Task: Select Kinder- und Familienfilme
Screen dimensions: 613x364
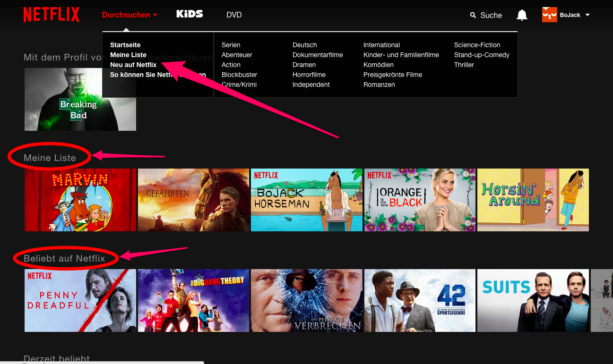Action: click(401, 55)
